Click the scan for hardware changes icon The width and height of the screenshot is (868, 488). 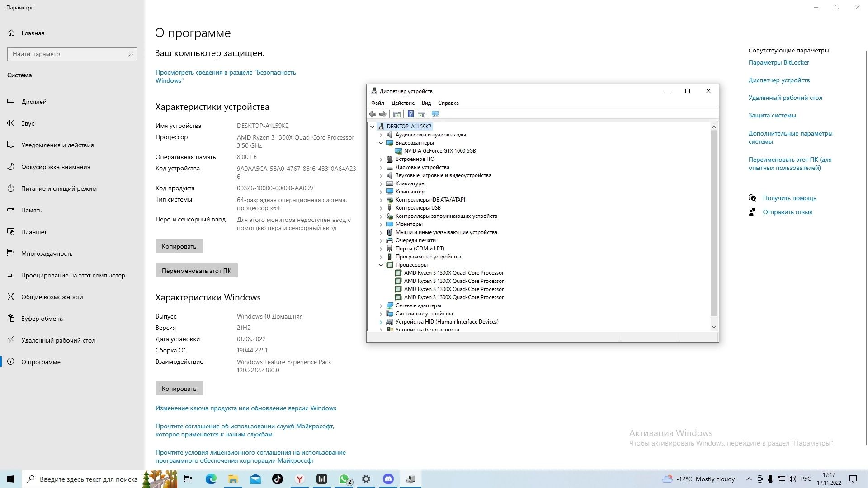tap(435, 114)
